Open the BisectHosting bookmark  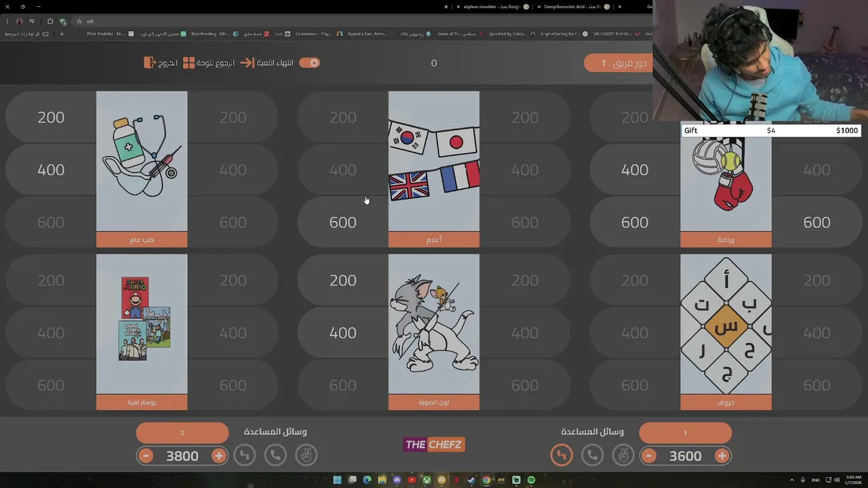(214, 33)
